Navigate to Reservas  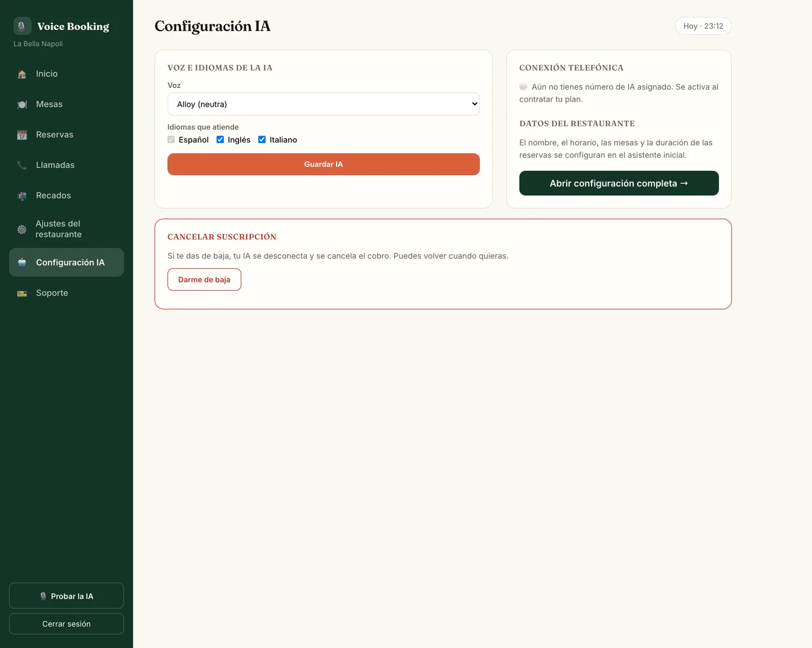pos(67,135)
